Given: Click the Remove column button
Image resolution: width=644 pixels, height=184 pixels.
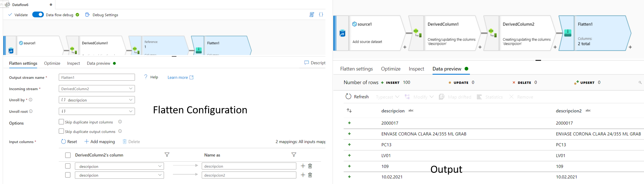Looking at the screenshot, I should tap(521, 97).
